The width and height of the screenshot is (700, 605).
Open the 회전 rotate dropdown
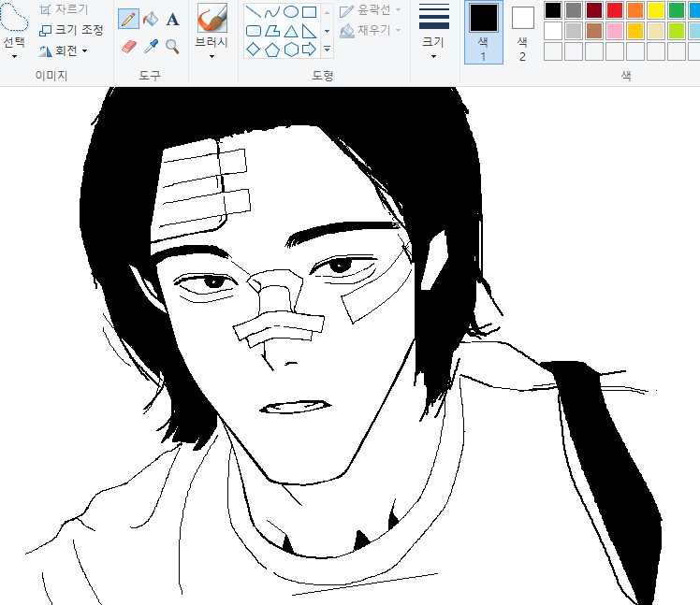[63, 50]
